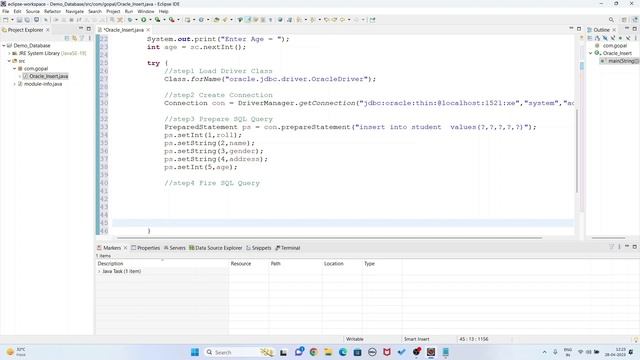Open the Navigate menu
The image size is (640, 360).
[x=75, y=11]
